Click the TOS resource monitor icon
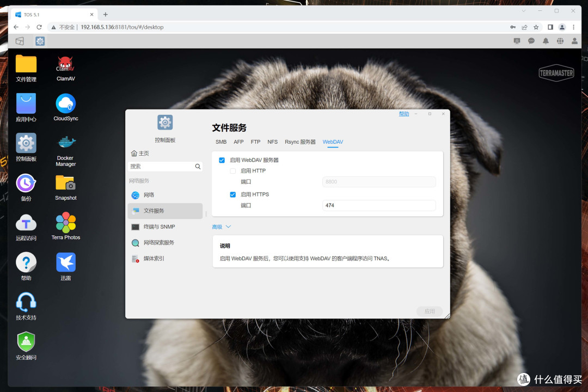 [x=517, y=41]
